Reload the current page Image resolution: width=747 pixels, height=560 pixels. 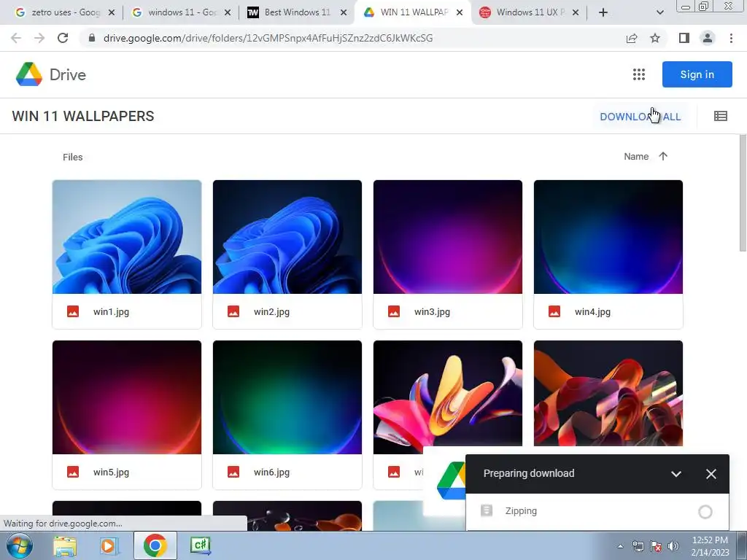(x=63, y=38)
